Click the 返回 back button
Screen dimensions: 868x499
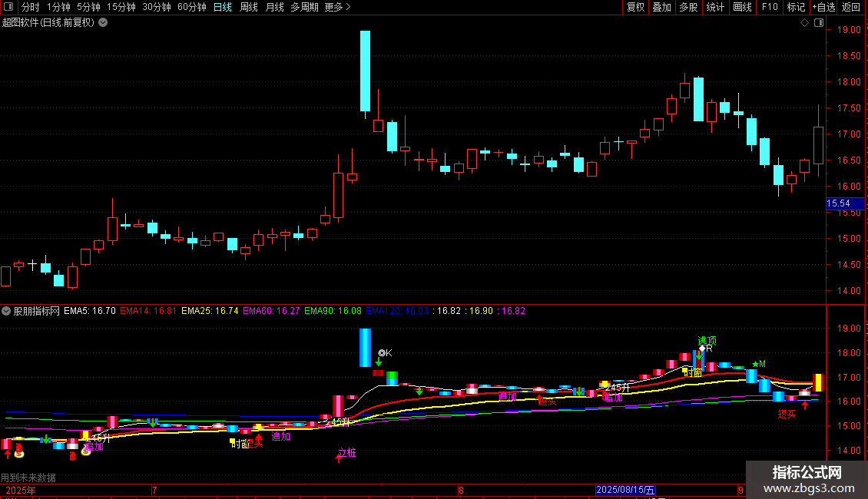pos(851,7)
